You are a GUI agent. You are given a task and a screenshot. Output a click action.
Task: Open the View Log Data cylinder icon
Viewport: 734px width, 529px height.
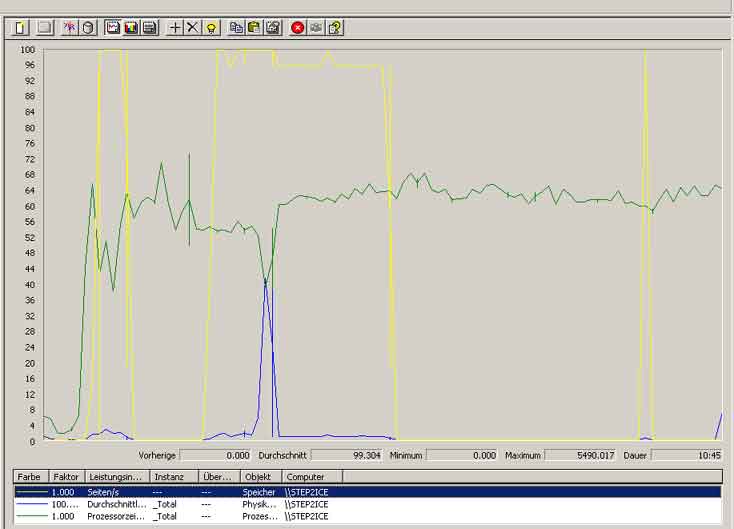click(88, 28)
